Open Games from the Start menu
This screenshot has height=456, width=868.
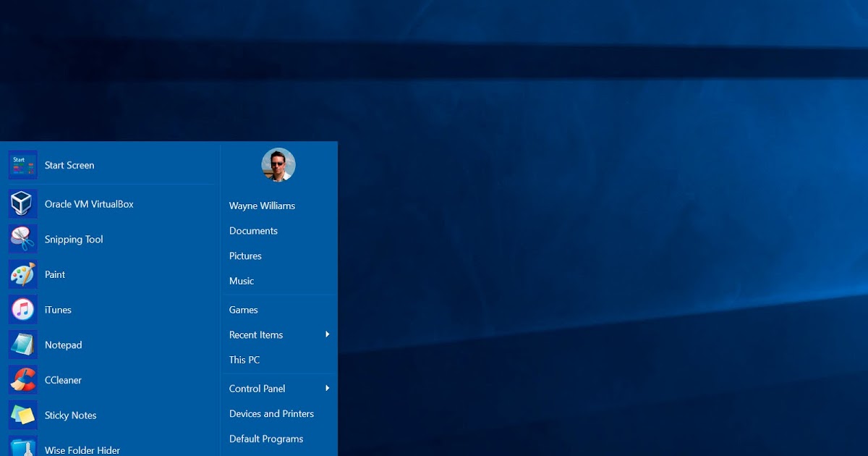243,309
